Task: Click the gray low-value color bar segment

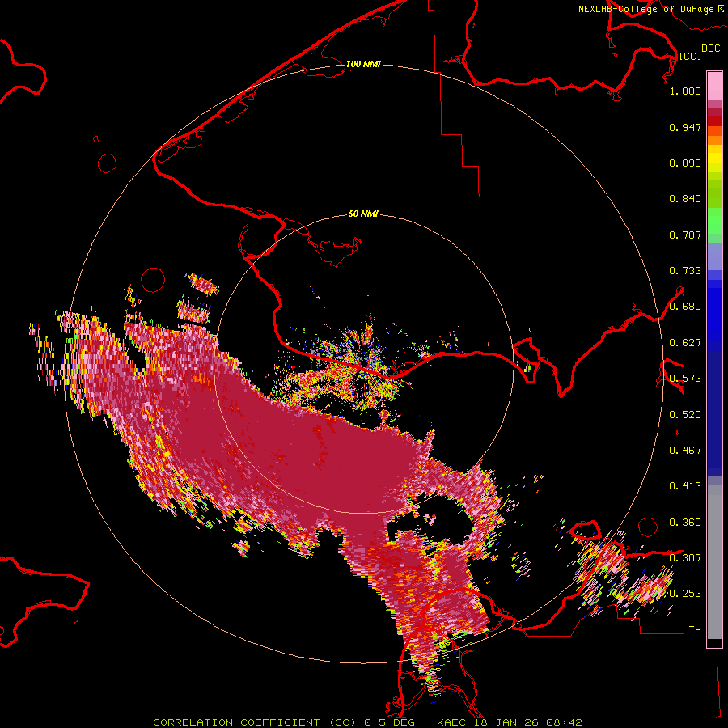Action: tap(714, 562)
